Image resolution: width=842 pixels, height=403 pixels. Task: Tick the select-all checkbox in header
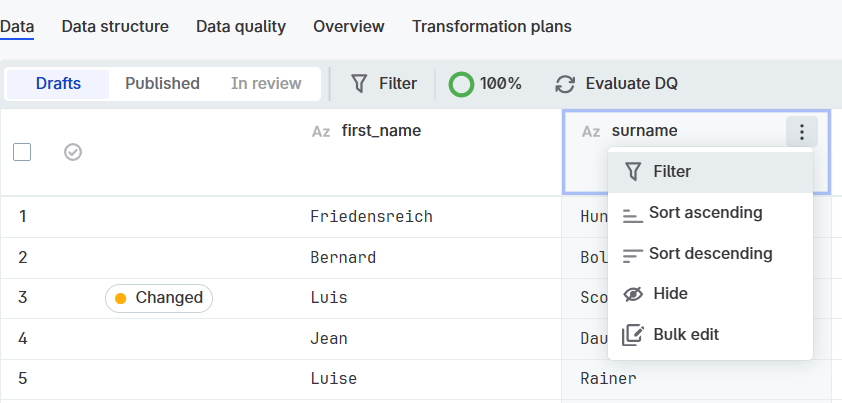tap(22, 153)
